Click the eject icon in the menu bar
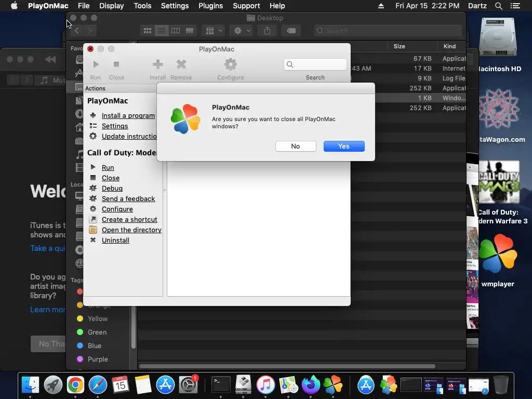The image size is (532, 399). (x=381, y=6)
